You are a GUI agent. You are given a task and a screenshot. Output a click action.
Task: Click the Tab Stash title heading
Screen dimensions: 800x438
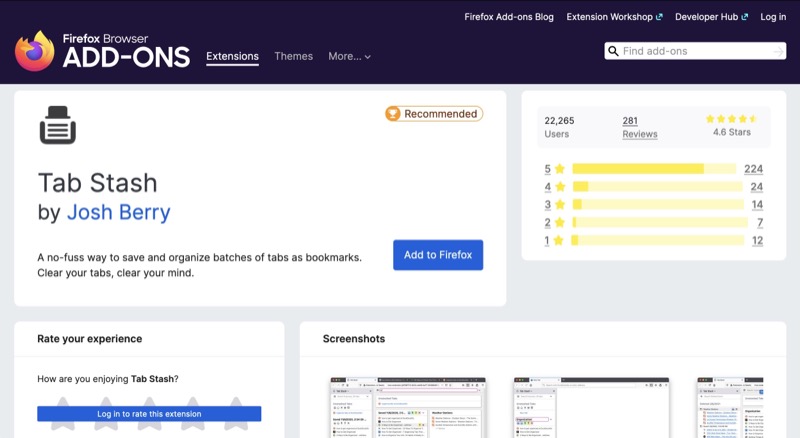[97, 183]
